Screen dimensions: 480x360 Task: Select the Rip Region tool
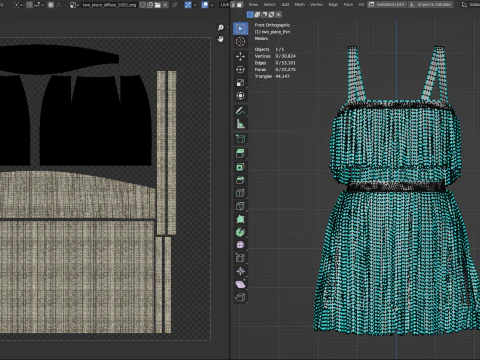pyautogui.click(x=240, y=297)
